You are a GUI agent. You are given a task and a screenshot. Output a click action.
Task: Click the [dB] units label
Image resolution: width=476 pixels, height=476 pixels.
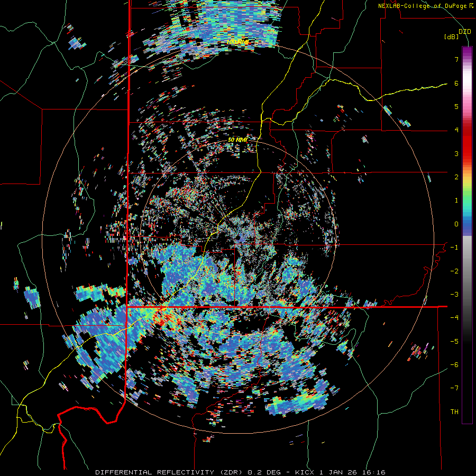452,36
